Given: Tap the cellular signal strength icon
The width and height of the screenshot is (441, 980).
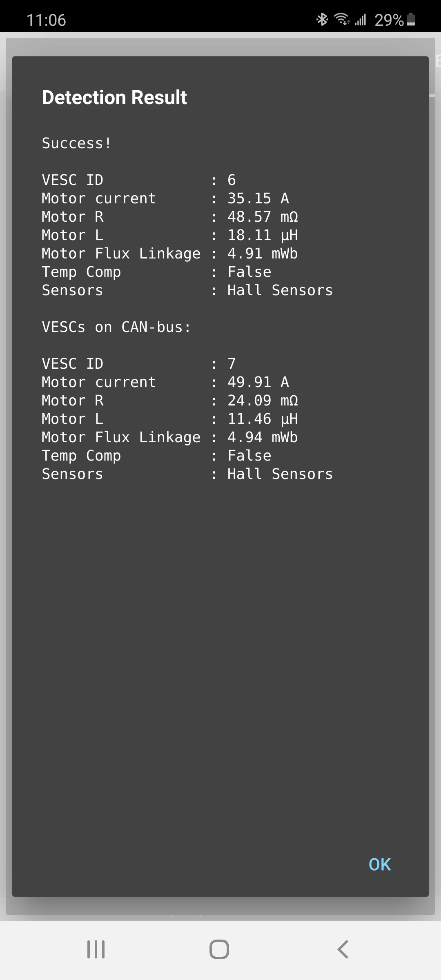Looking at the screenshot, I should (x=360, y=19).
